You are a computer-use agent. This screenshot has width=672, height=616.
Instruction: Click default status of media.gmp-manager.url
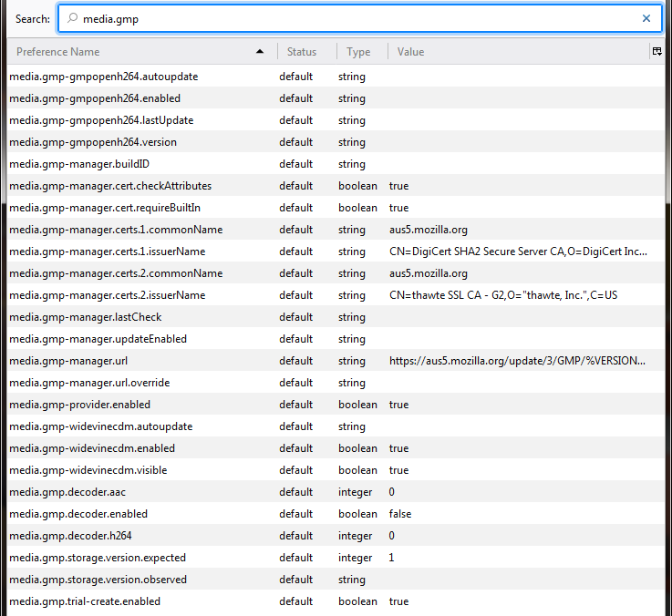click(x=295, y=360)
